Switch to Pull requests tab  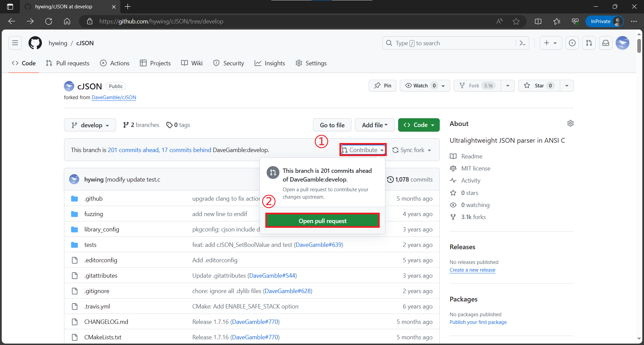click(68, 63)
